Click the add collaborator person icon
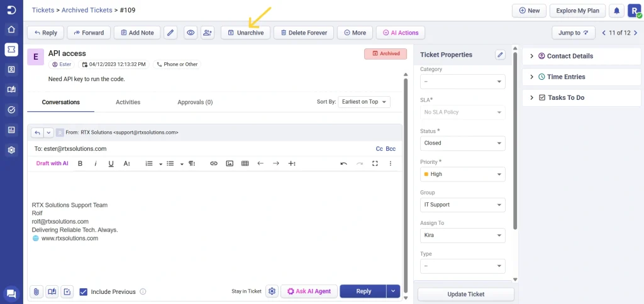 [x=208, y=33]
